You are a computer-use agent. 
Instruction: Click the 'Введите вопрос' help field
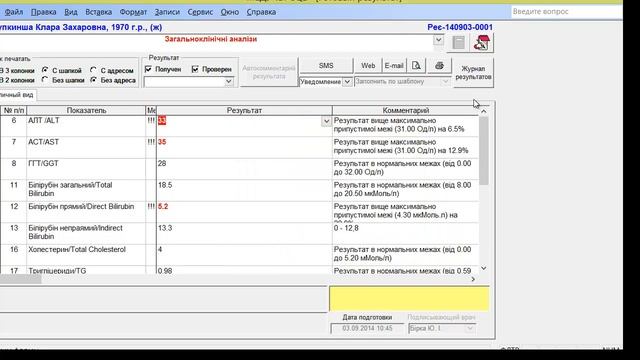tap(567, 11)
